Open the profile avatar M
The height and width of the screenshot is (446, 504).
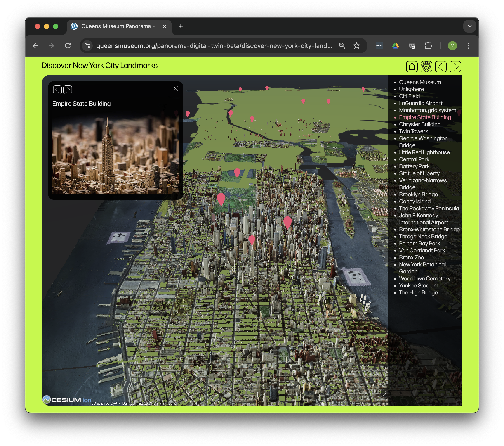452,46
